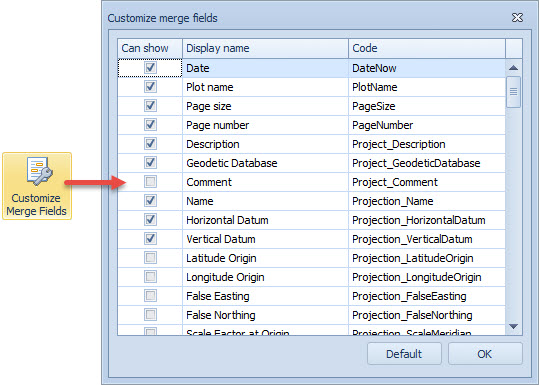Viewport: 539px width, 385px height.
Task: Close the Customize merge fields dialog
Action: coord(517,18)
